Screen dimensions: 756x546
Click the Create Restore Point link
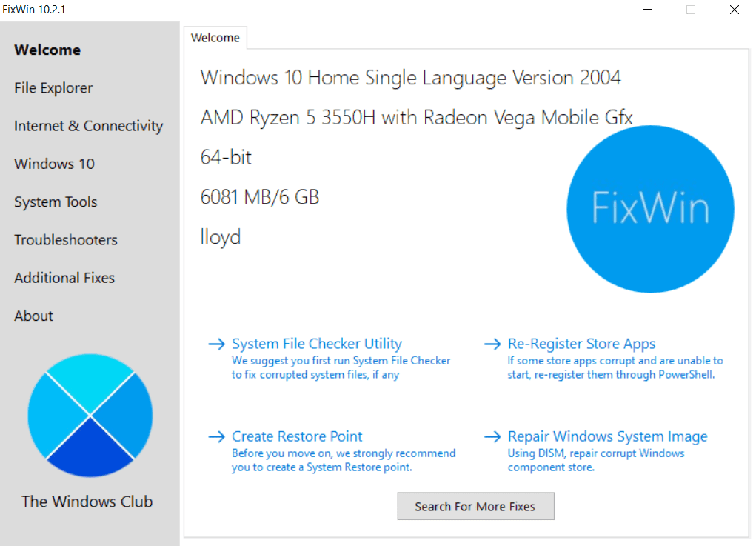[296, 436]
